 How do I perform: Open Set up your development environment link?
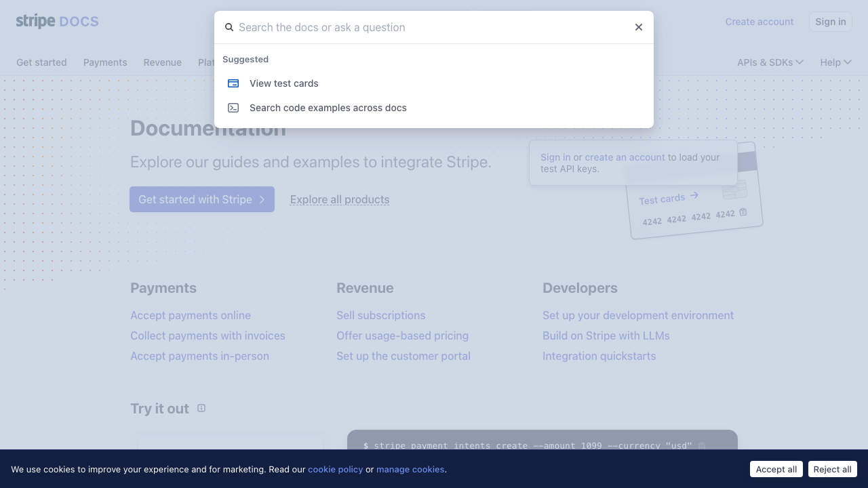[x=638, y=315]
